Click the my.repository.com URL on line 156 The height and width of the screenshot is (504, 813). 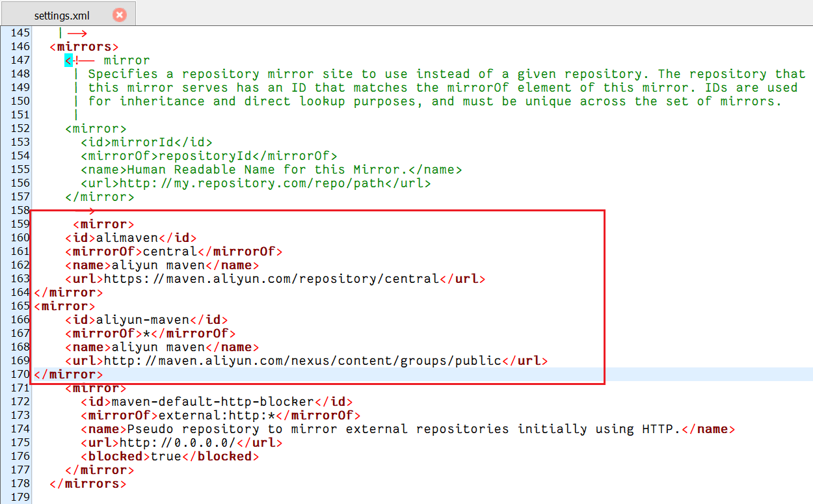[253, 183]
